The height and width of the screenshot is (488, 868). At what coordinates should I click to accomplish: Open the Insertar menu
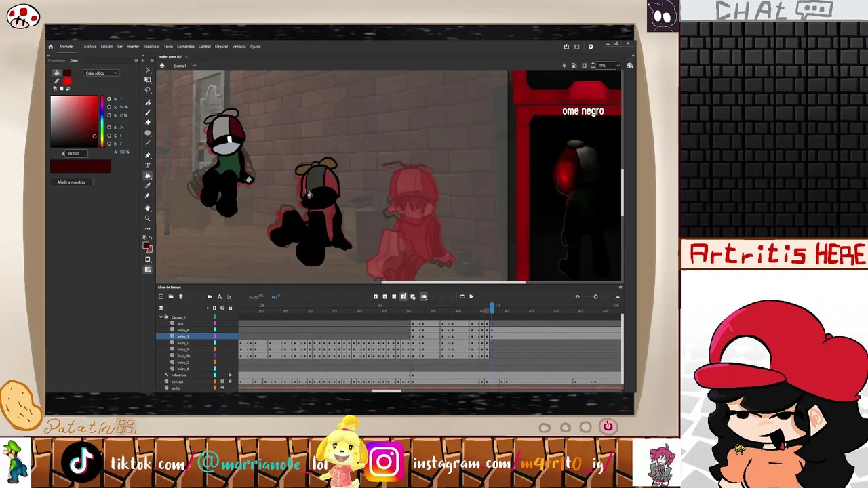(133, 47)
